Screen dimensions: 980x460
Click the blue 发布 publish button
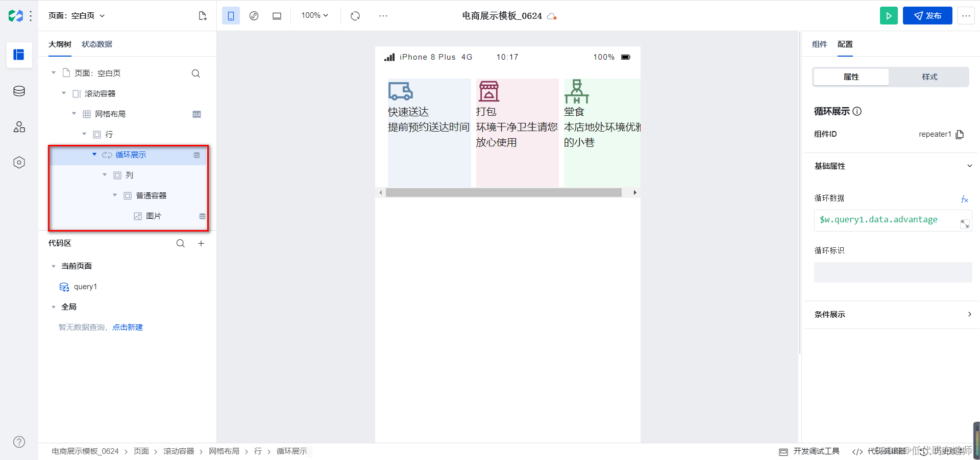coord(927,16)
